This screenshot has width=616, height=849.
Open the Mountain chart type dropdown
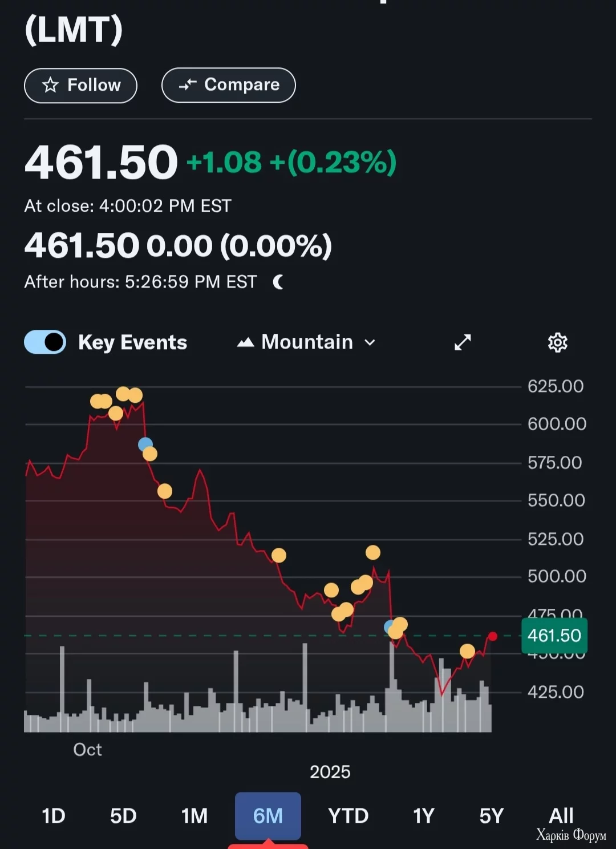[307, 342]
